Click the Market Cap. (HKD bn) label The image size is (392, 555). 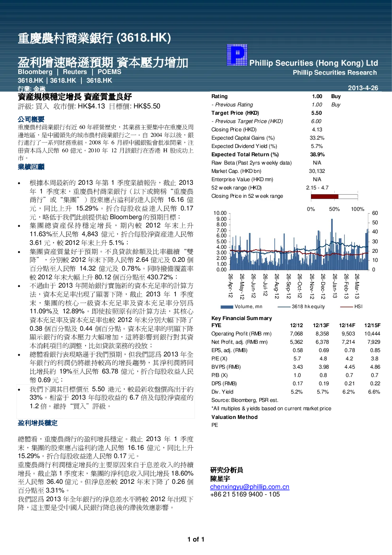coord(236,171)
